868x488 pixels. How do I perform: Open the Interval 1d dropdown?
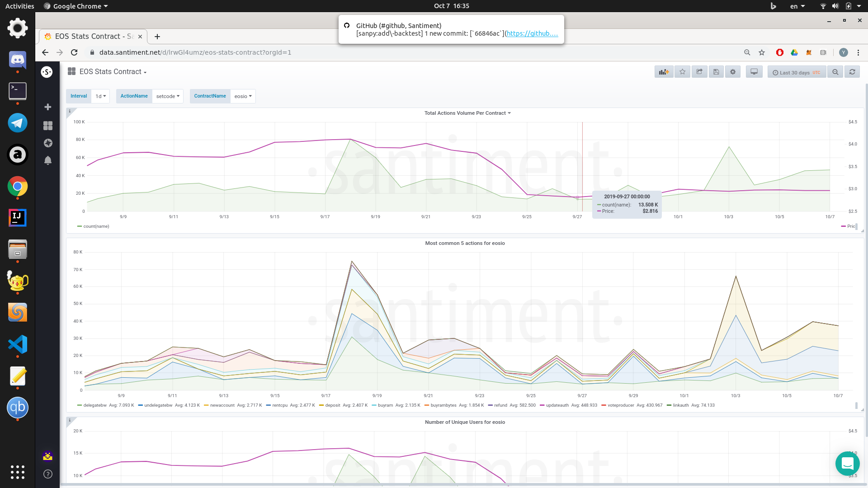[x=100, y=96]
